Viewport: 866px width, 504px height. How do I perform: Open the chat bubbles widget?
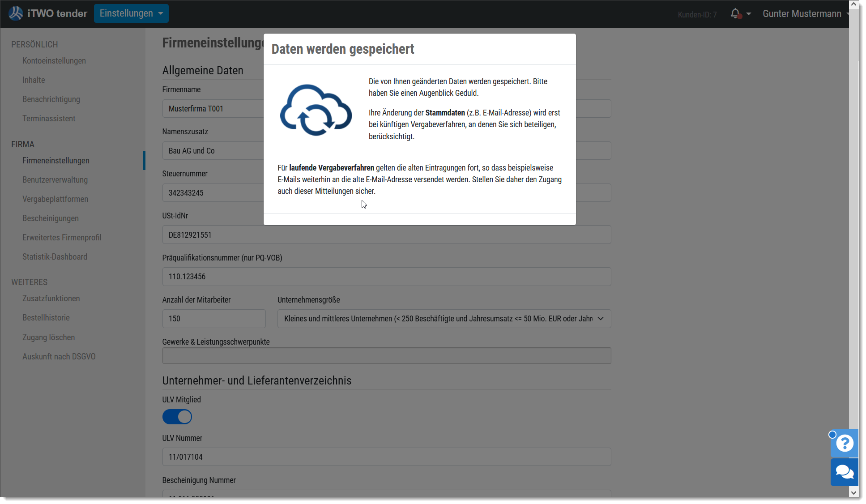845,472
